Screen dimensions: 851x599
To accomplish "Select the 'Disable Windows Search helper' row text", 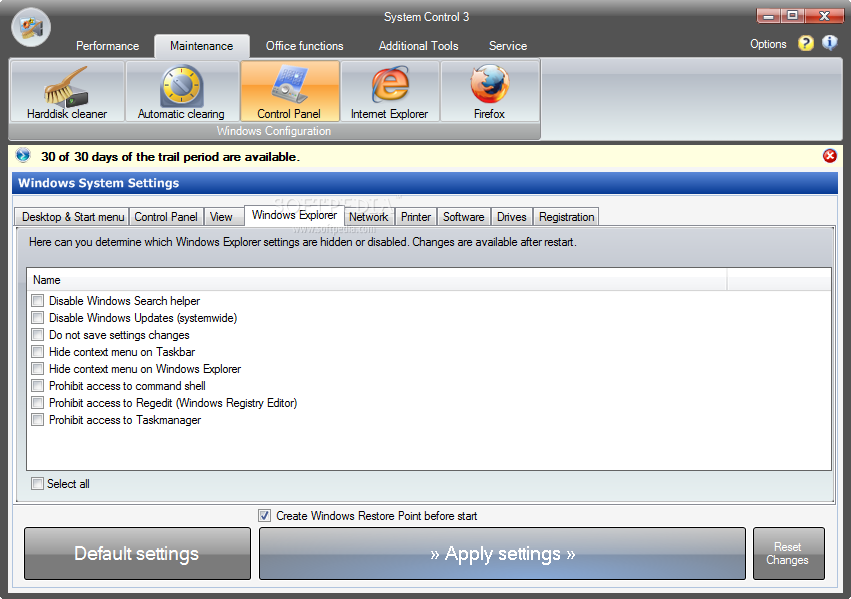I will click(x=124, y=301).
